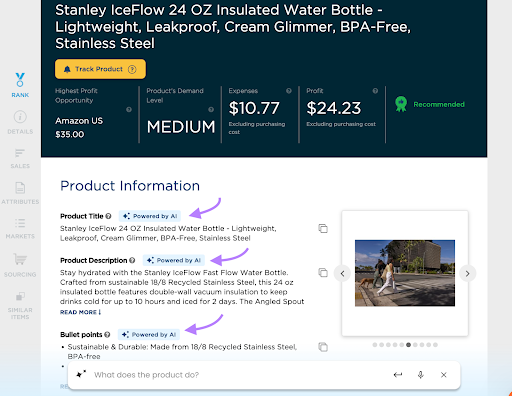Click help icon for Product's Demand Level
Screen dimensions: 512x396
[211, 110]
